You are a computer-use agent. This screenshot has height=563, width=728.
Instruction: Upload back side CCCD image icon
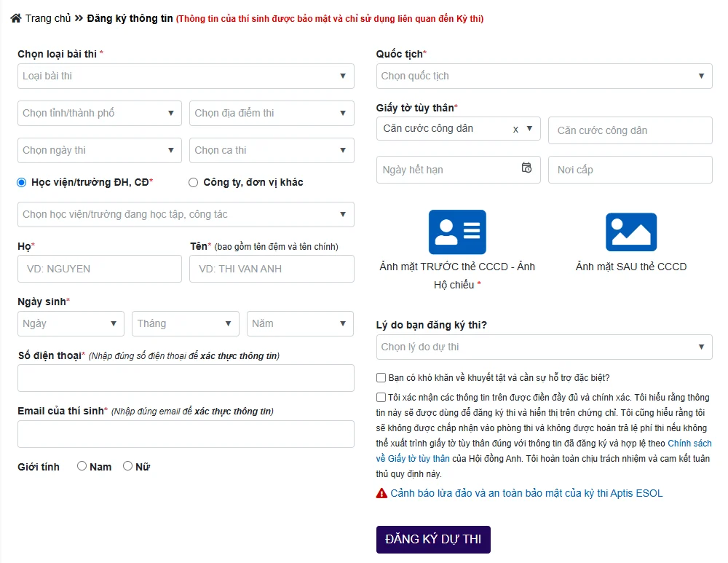click(x=630, y=232)
